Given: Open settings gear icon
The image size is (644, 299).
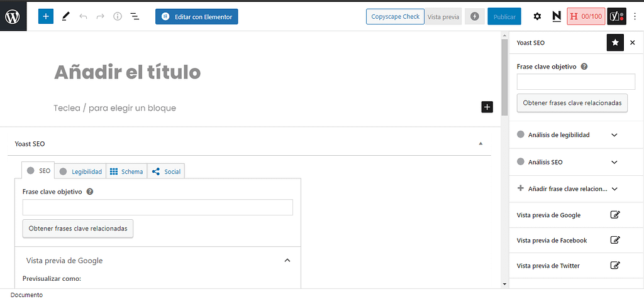Looking at the screenshot, I should tap(537, 16).
